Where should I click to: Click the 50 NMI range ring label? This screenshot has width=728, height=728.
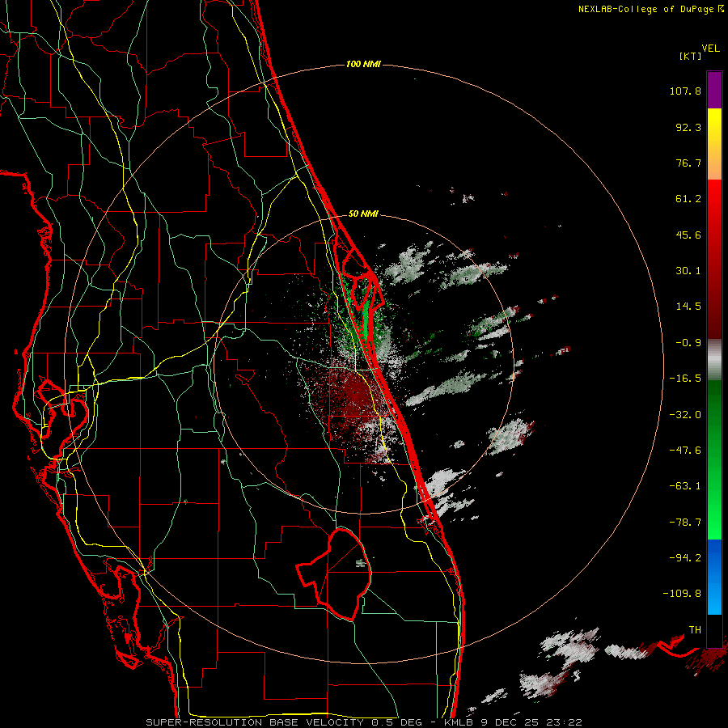tap(363, 214)
